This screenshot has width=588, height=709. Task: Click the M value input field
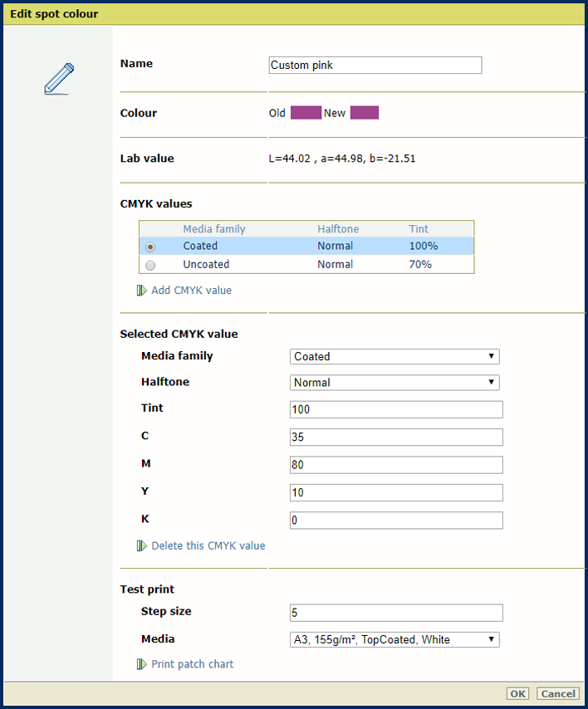(x=396, y=465)
